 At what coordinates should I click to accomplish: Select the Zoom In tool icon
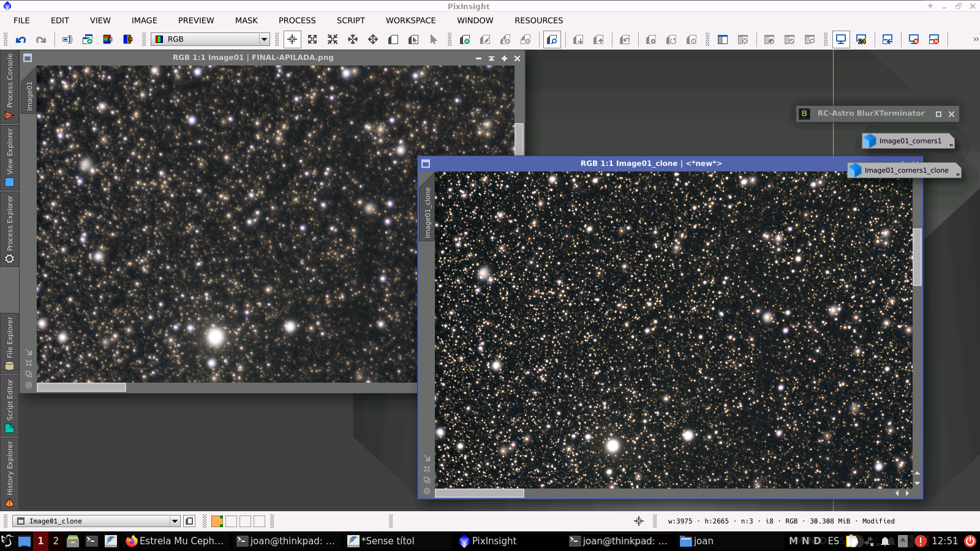[312, 40]
